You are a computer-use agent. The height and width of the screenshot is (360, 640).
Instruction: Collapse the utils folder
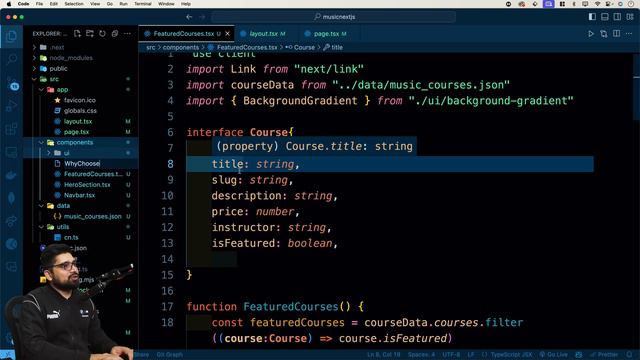point(41,227)
